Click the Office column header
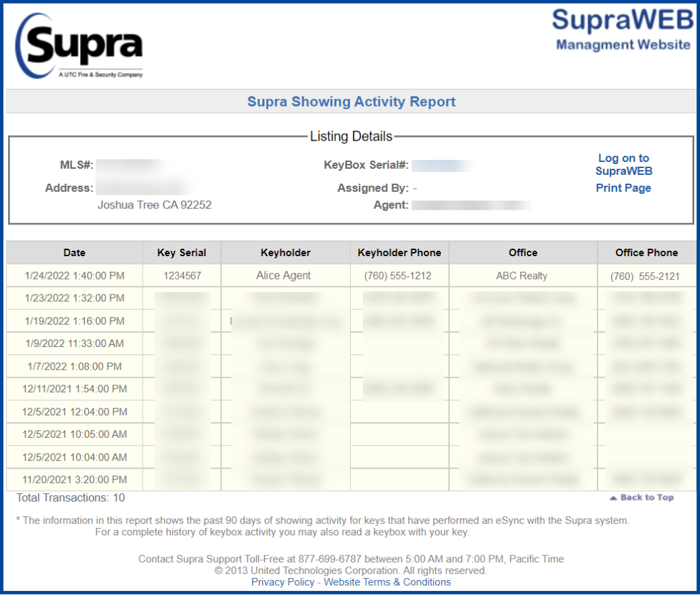The image size is (700, 595). pos(523,252)
